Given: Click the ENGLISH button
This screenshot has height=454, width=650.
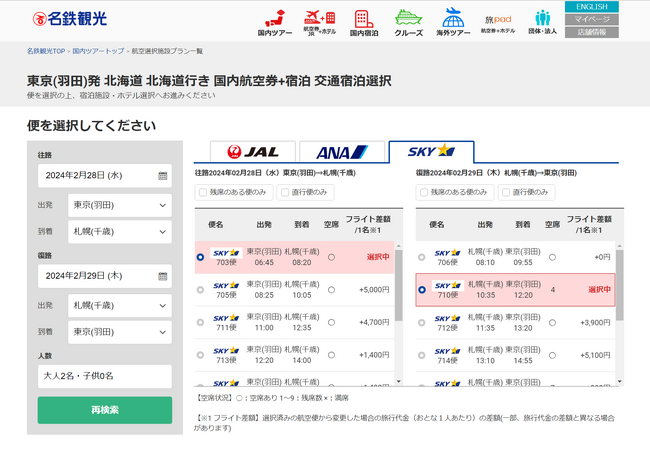Looking at the screenshot, I should pyautogui.click(x=592, y=7).
